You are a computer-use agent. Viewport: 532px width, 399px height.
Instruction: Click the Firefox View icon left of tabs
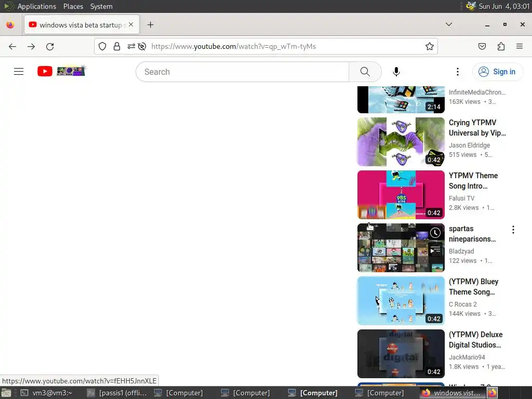pyautogui.click(x=10, y=25)
